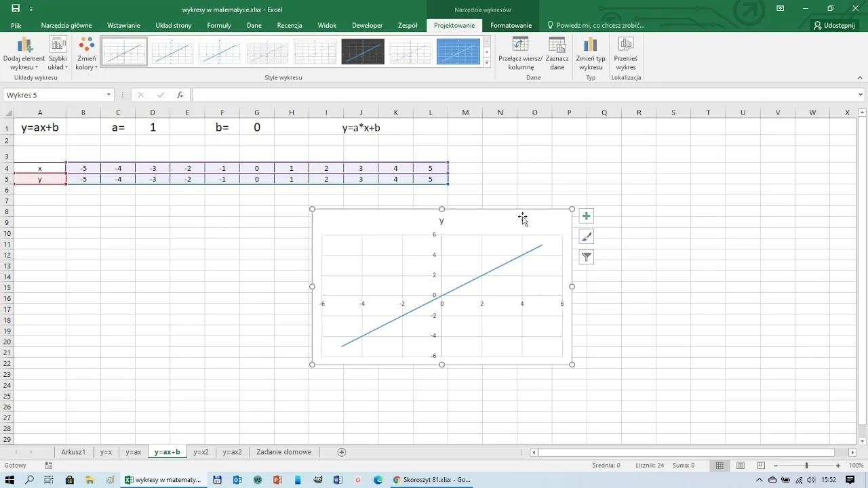The image size is (868, 488).
Task: Click Przełącz wiersz/kolumnę icon
Action: 520,46
